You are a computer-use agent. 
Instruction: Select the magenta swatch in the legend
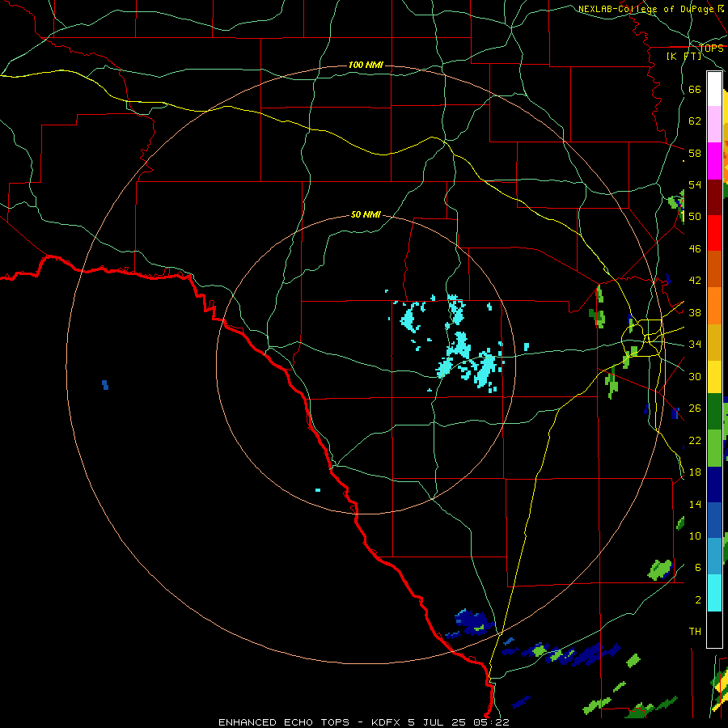tap(714, 161)
